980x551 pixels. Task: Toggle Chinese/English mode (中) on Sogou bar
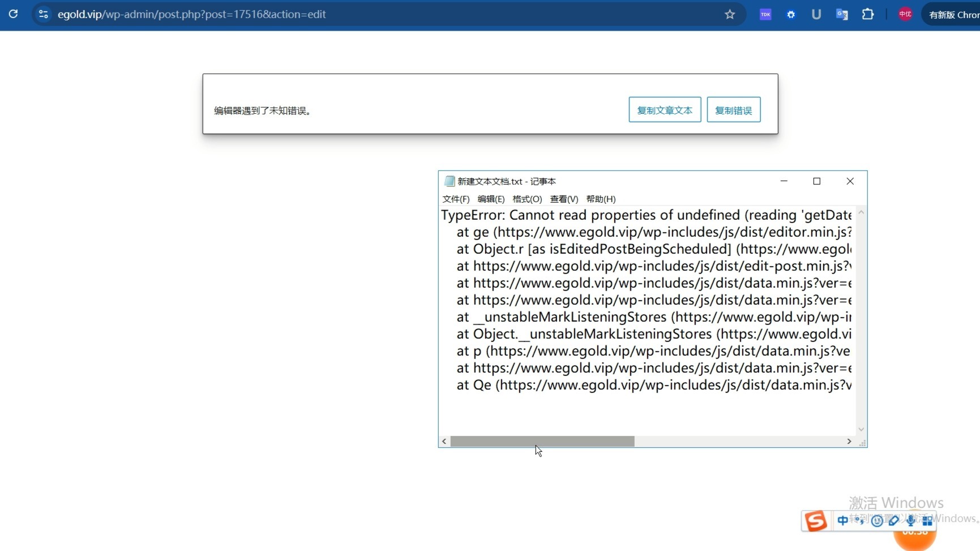842,520
